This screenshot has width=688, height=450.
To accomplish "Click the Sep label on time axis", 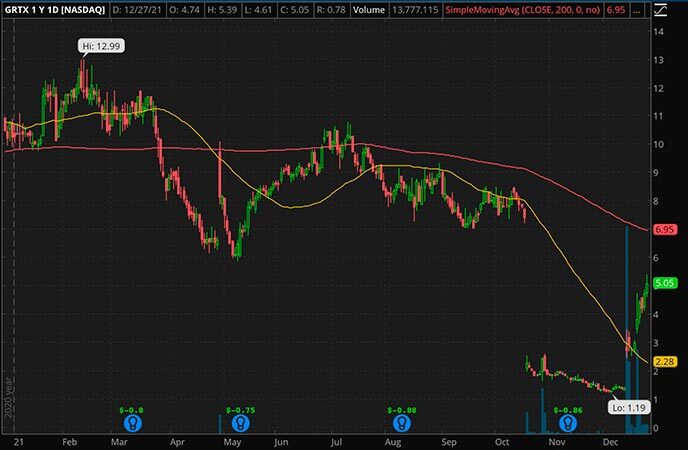I will click(448, 442).
